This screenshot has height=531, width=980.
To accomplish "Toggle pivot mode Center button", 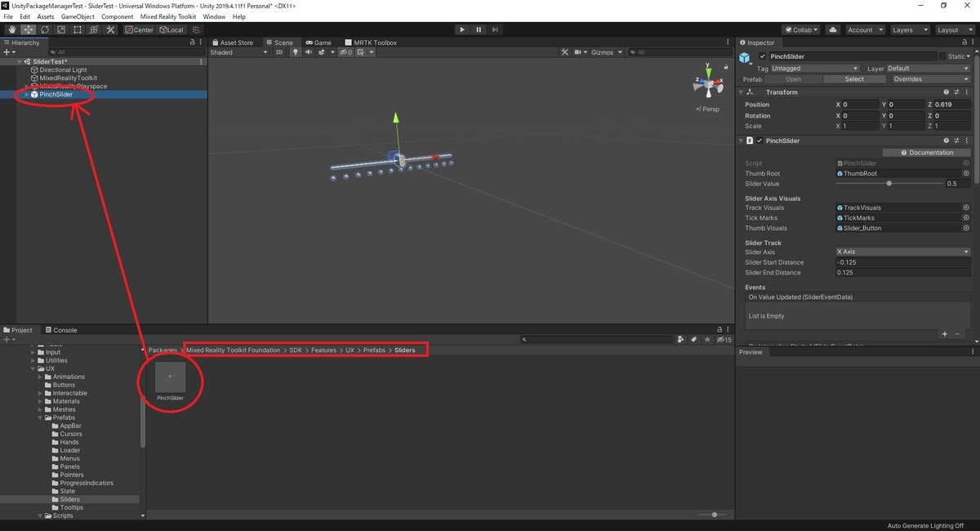I will [139, 30].
